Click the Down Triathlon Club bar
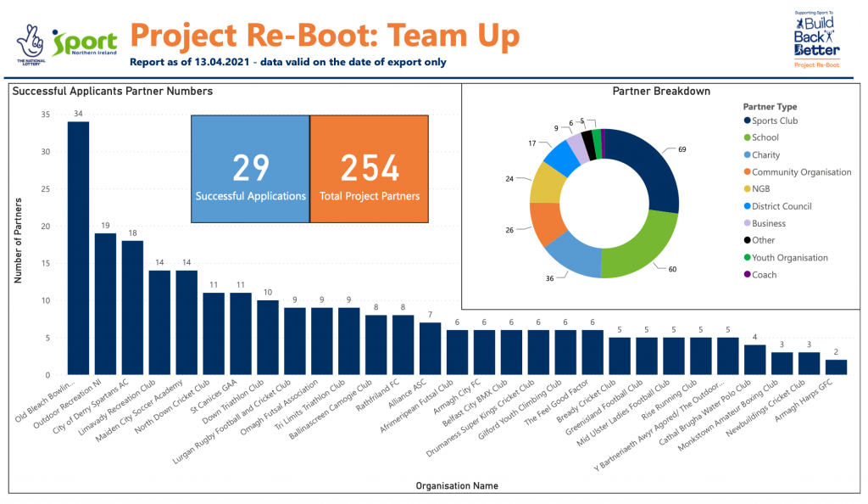868x504 pixels. coord(268,338)
